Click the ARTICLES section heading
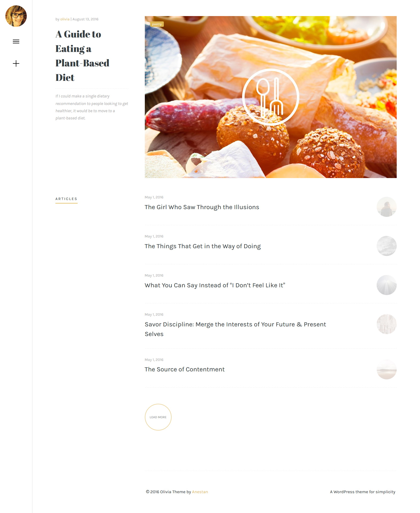420x513 pixels. click(66, 199)
